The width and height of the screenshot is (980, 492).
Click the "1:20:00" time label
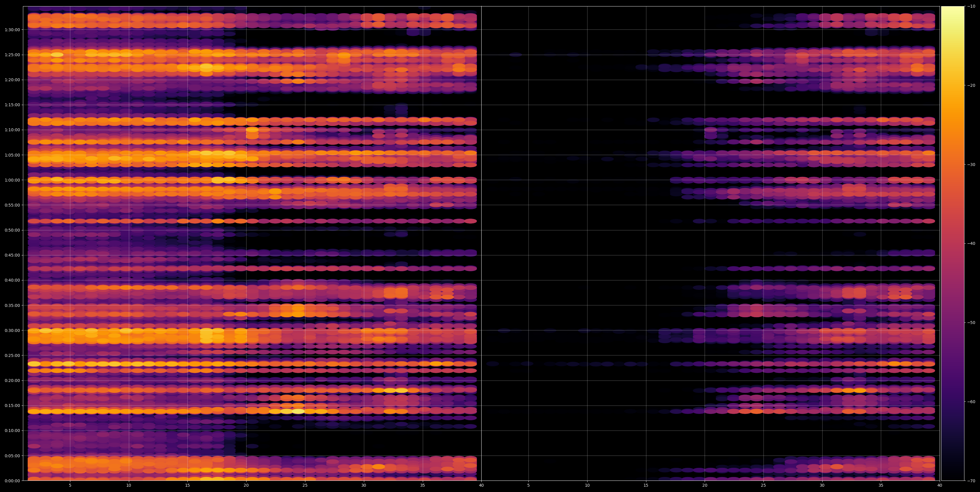(12, 80)
